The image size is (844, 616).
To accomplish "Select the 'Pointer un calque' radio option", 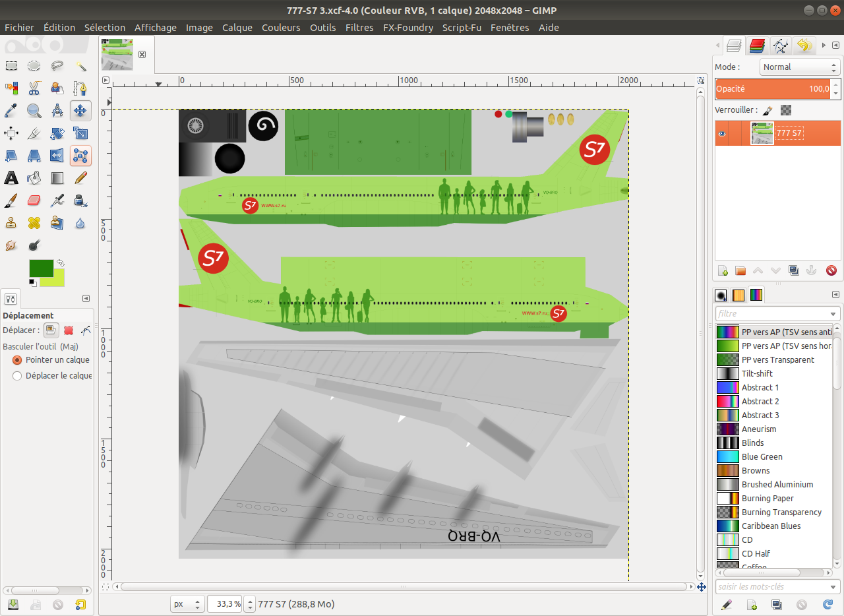I will [x=18, y=360].
